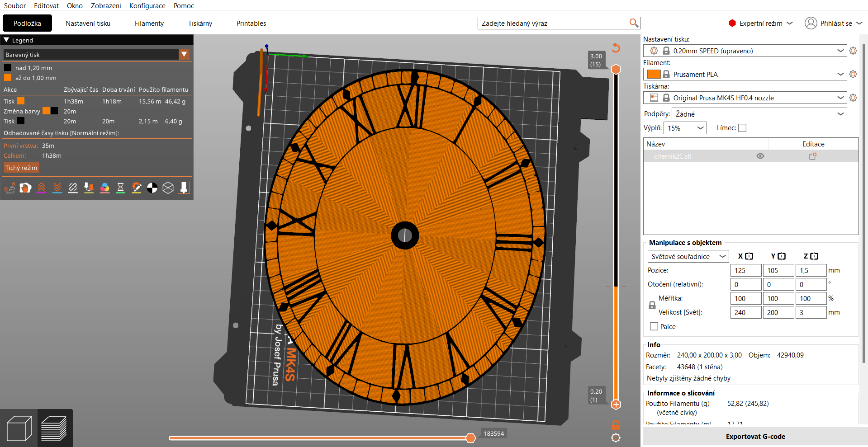The image size is (868, 447).
Task: Switch to sliced layers preview icon
Action: tap(54, 428)
